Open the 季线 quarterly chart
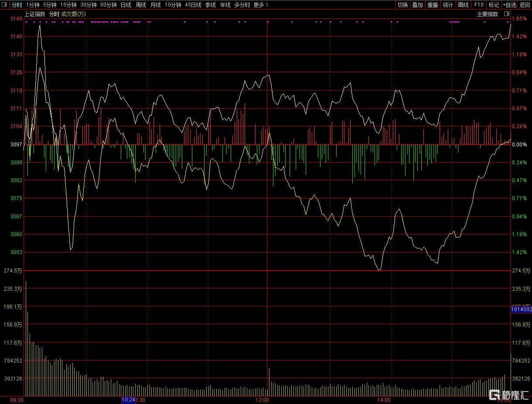This screenshot has height=404, width=532. click(x=211, y=5)
